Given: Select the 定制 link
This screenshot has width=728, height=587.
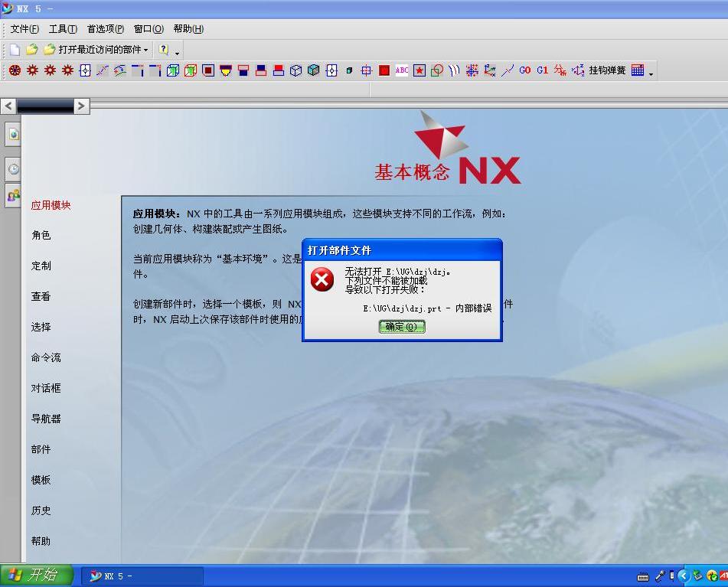Looking at the screenshot, I should coord(41,266).
